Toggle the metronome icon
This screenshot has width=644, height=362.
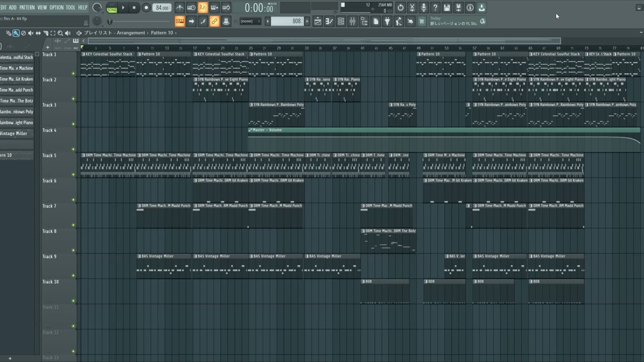(180, 8)
